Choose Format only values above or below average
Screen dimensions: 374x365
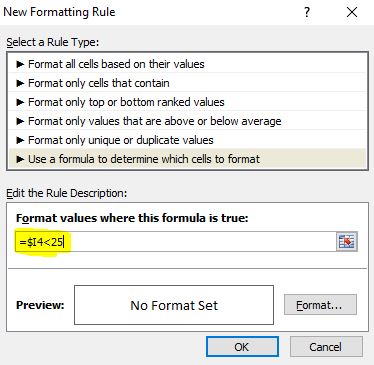coord(187,121)
